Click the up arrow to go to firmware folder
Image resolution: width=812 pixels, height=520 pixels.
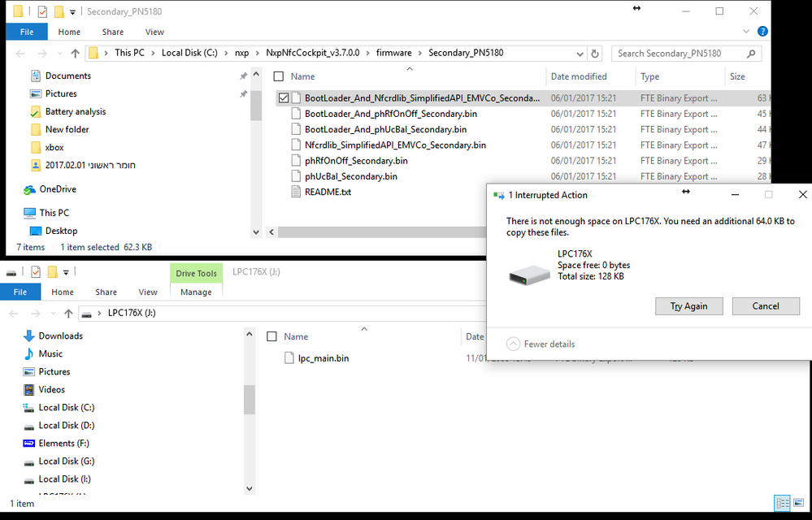73,53
